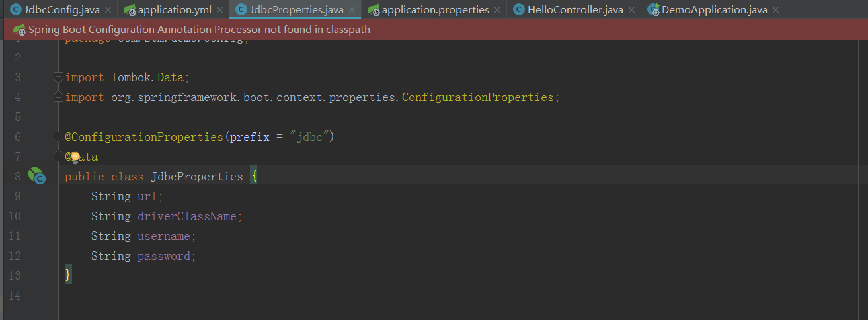Collapse the import block fold marker on line 3

58,77
